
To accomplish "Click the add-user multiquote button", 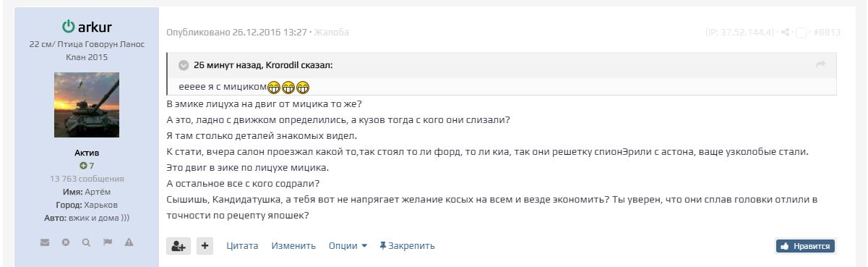I will pos(179,246).
